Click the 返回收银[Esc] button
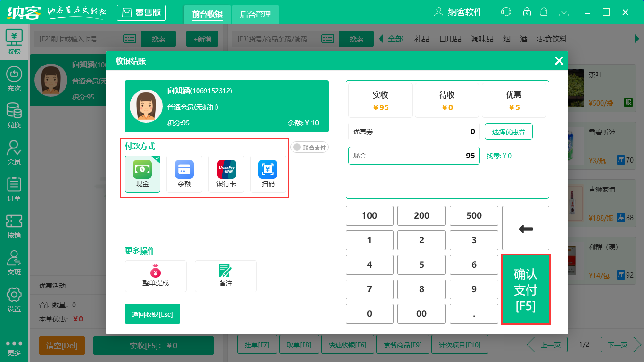This screenshot has width=644, height=362. click(152, 314)
